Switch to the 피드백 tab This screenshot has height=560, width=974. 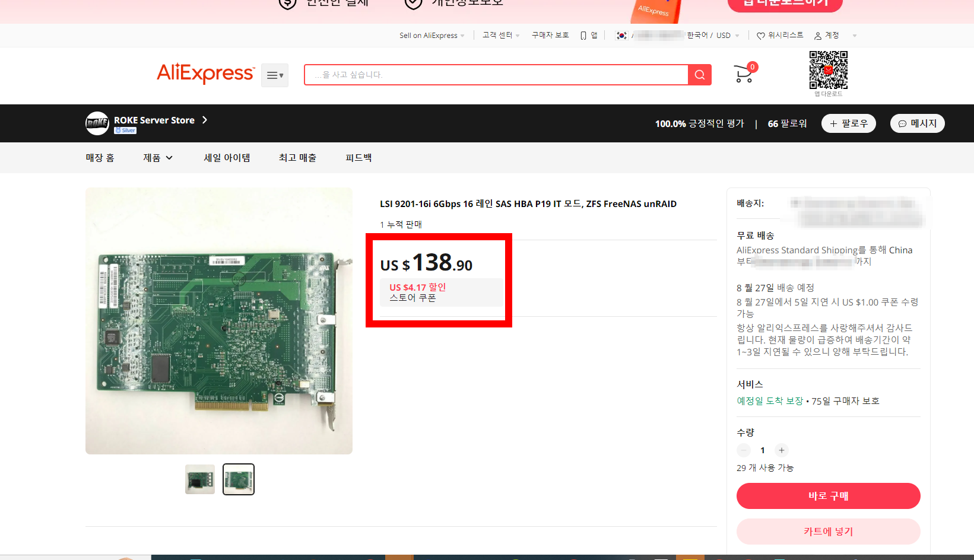click(358, 157)
